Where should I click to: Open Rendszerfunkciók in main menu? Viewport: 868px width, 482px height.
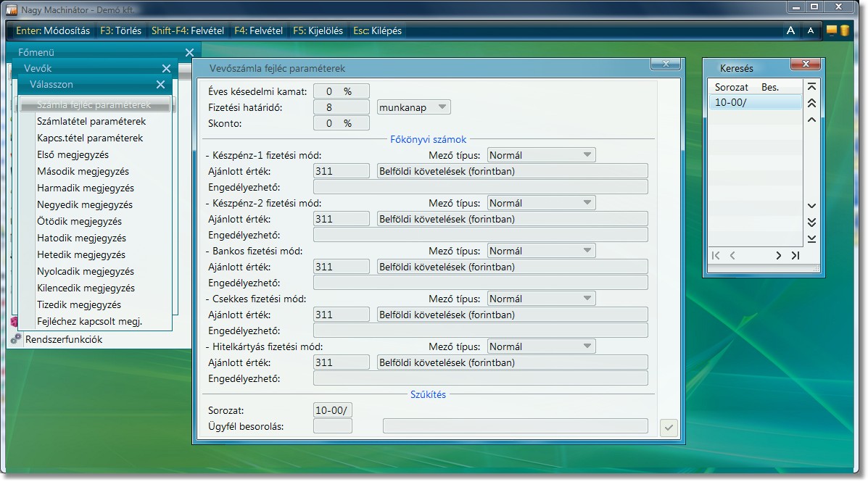[x=64, y=339]
